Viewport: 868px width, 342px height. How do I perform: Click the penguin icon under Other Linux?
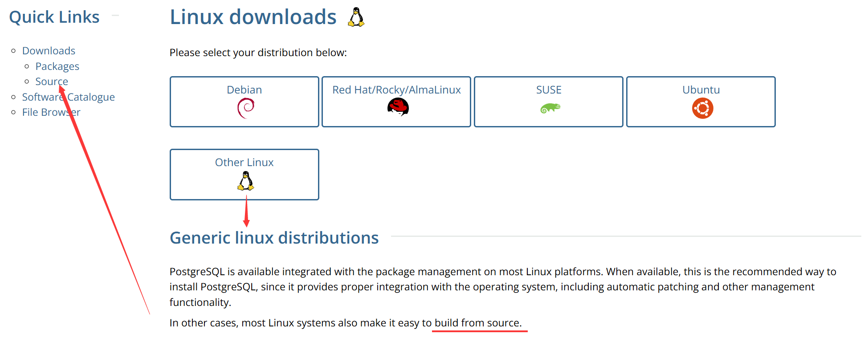pos(246,181)
